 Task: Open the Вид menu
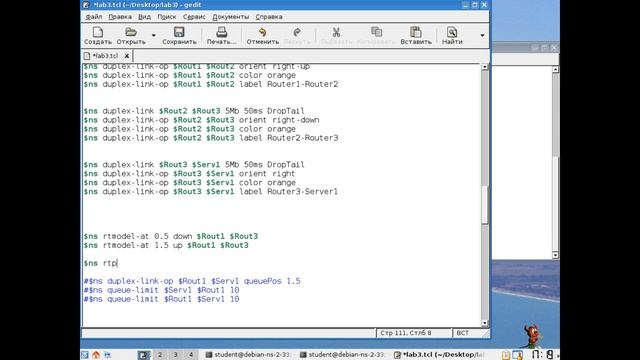[x=144, y=17]
